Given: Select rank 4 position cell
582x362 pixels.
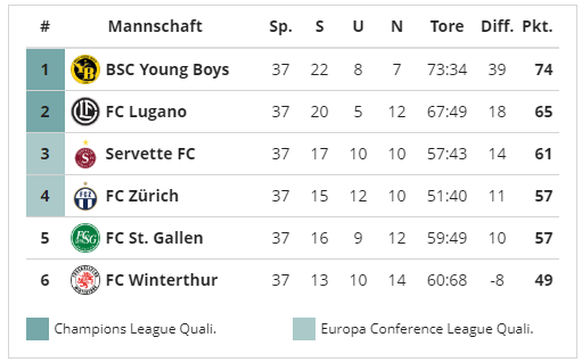Looking at the screenshot, I should coord(45,196).
